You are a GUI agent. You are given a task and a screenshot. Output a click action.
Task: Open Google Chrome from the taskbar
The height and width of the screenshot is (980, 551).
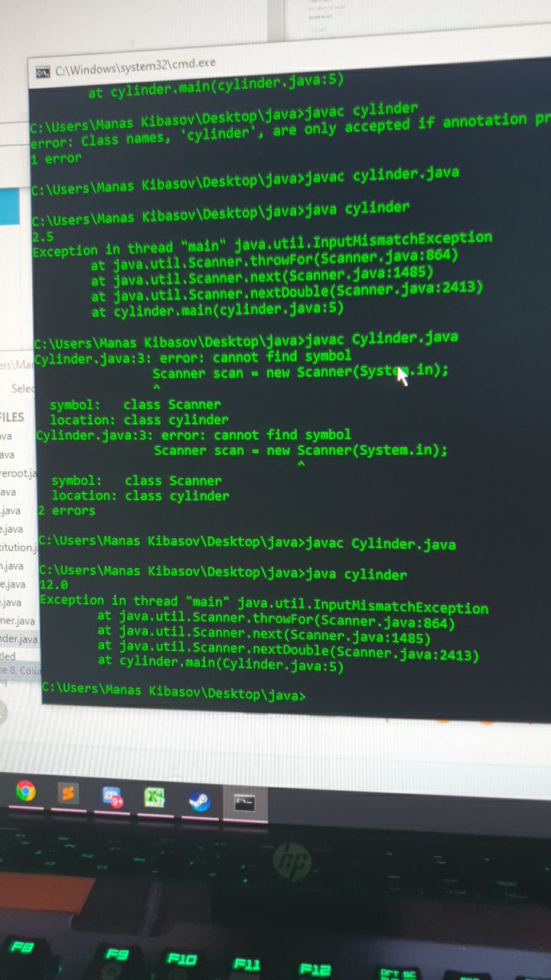point(26,791)
